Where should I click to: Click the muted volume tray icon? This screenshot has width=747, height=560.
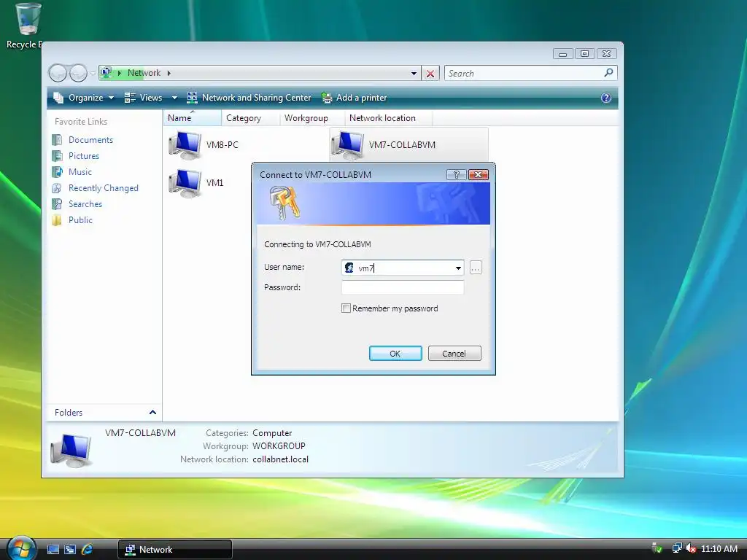[x=691, y=548]
